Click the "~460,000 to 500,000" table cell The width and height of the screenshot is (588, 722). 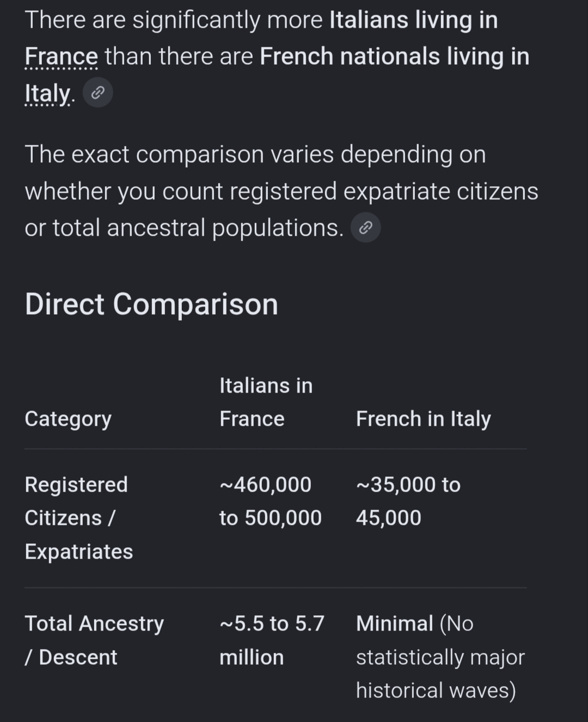(x=271, y=501)
